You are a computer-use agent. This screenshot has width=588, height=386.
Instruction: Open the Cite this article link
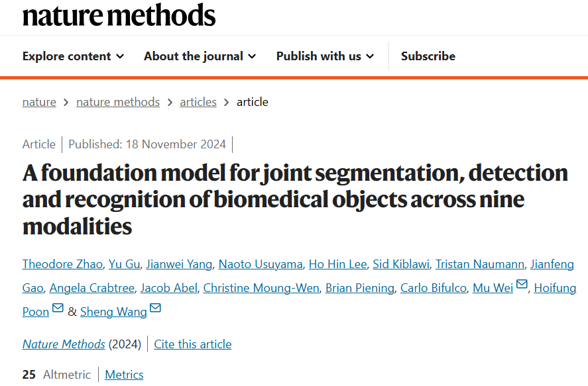(192, 344)
